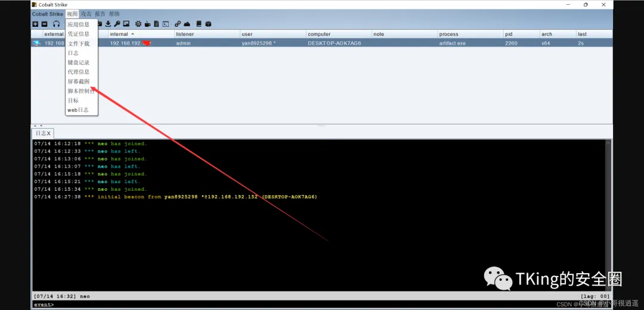This screenshot has height=310, width=644.
Task: Click the book help icon
Action: 199,24
